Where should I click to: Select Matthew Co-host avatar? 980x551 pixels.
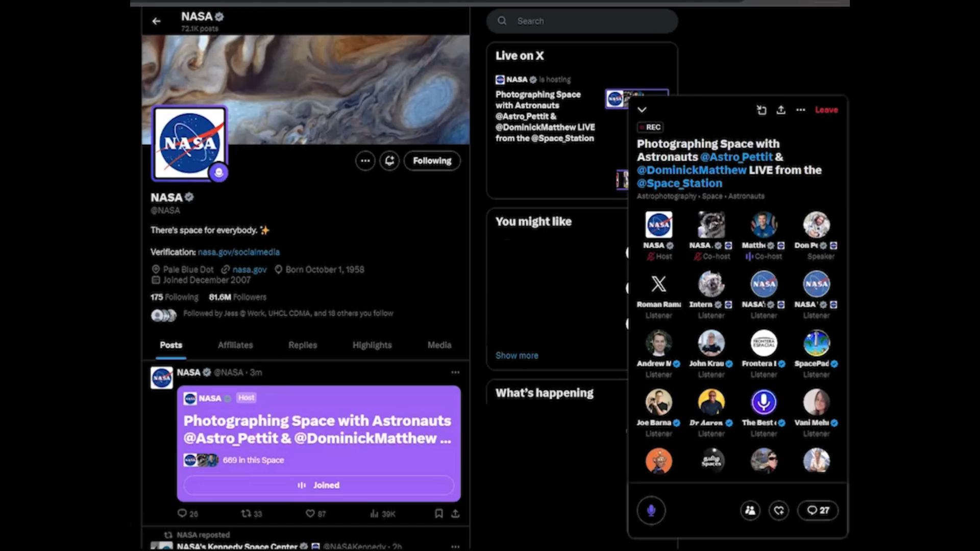764,225
